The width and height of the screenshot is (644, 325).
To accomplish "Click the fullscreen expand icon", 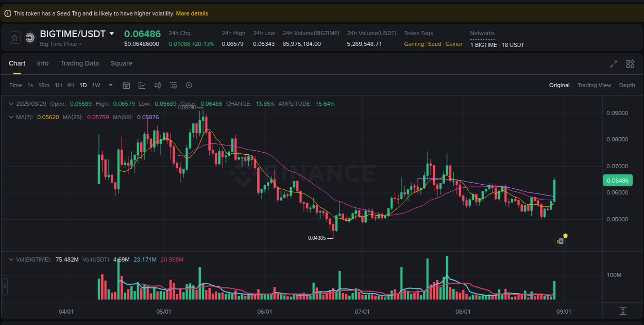I will [613, 64].
